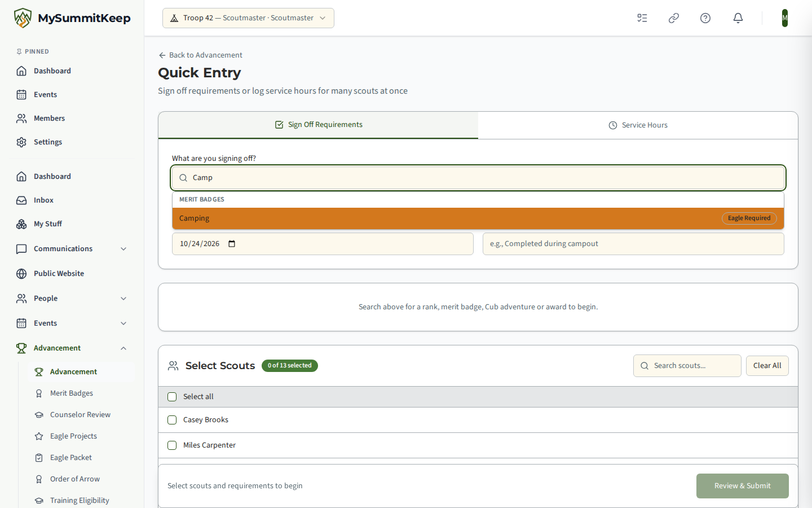Switch to Sign Off Requirements tab

(x=319, y=125)
